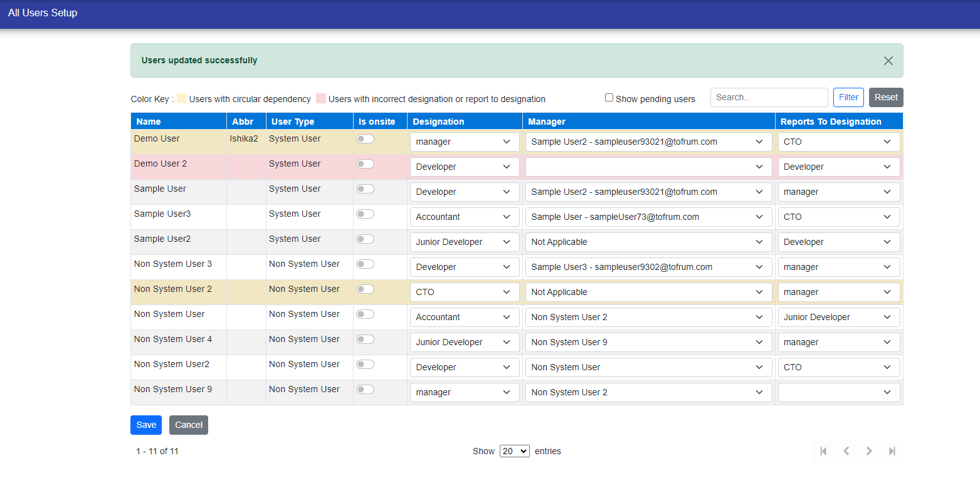
Task: Toggle Is onsite for Demo User
Action: pyautogui.click(x=365, y=139)
